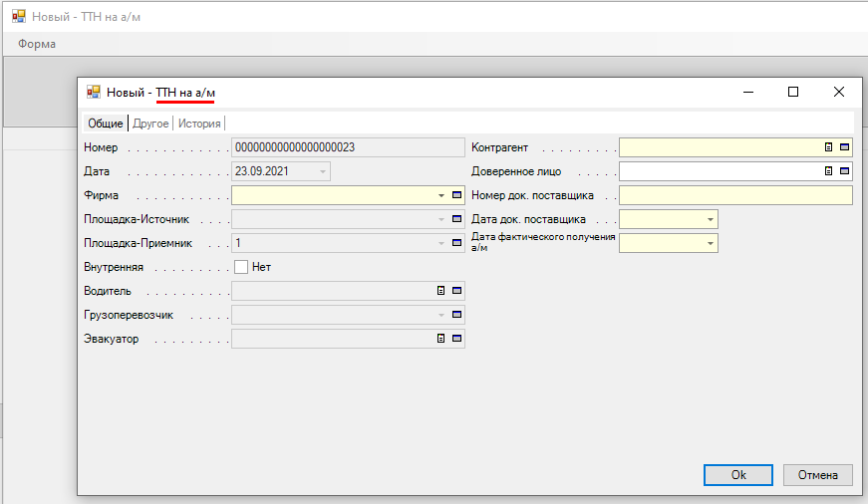868x504 pixels.
Task: Open the Форма menu
Action: pos(37,44)
